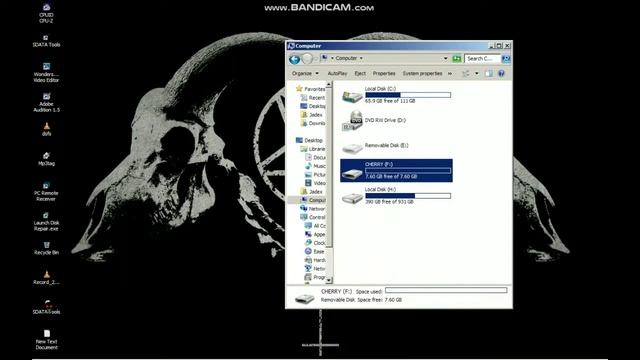640x360 pixels.
Task: Select Network in navigation pane
Action: [313, 209]
